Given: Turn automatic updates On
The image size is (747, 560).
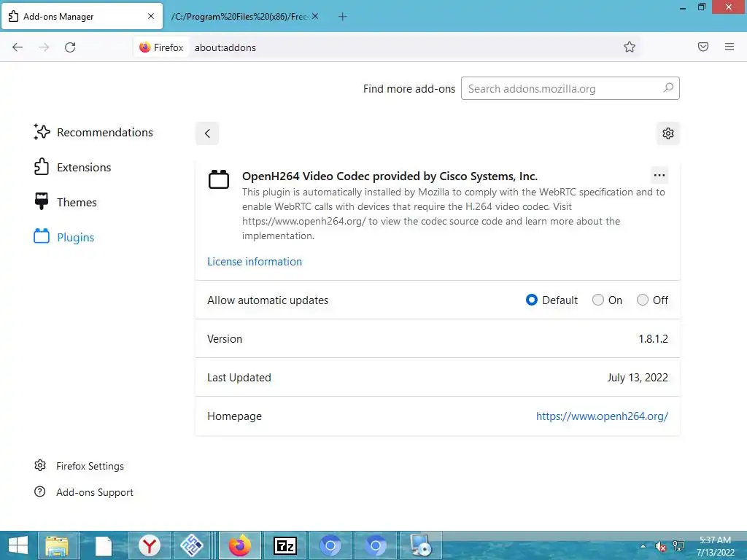Looking at the screenshot, I should coord(598,300).
